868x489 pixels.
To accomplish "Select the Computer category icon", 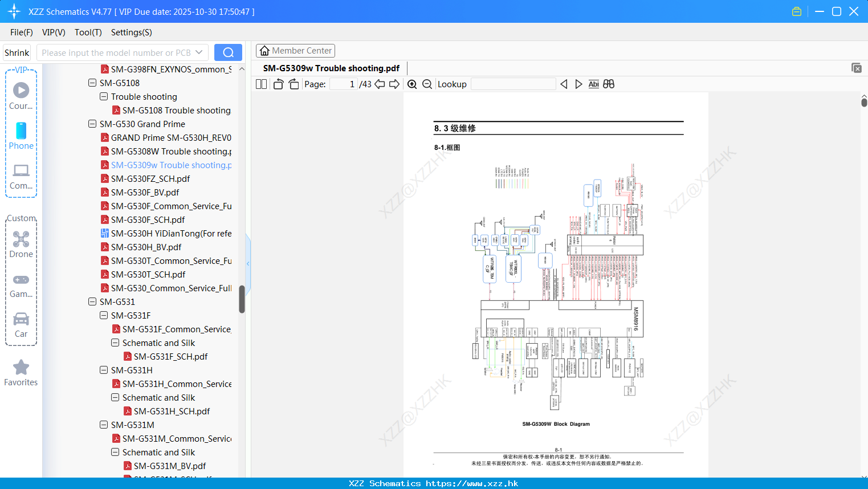I will coord(21,177).
